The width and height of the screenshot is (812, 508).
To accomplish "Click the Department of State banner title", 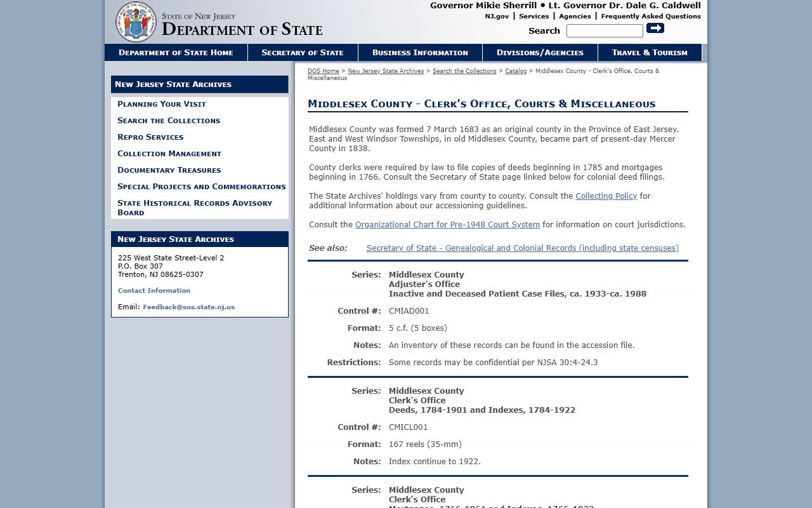I will pos(242,29).
